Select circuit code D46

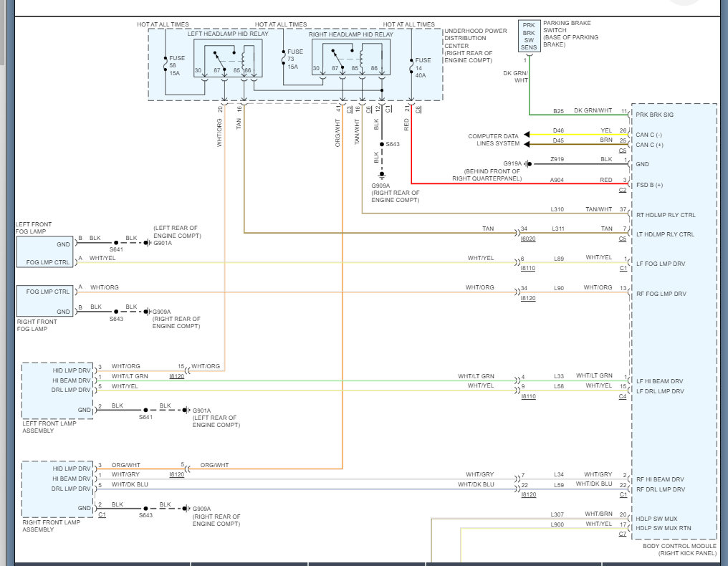558,130
